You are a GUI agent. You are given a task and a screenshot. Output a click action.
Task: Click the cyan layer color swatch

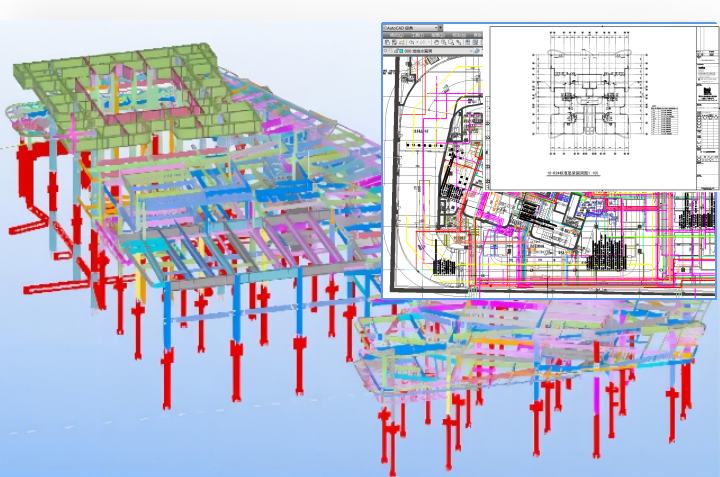point(401,51)
